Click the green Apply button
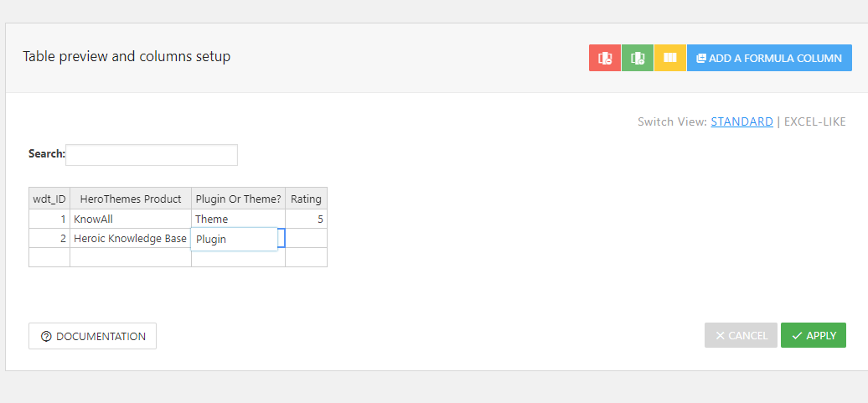The width and height of the screenshot is (868, 403). pos(814,335)
